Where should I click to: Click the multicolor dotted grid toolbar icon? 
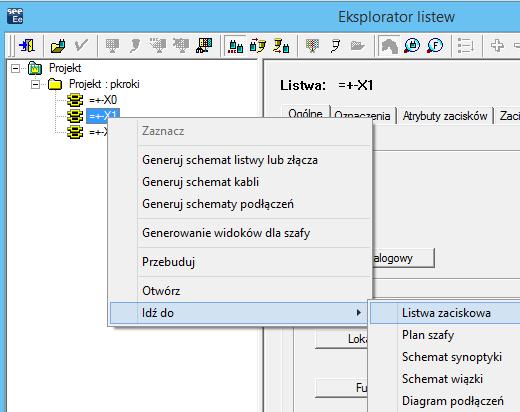312,46
